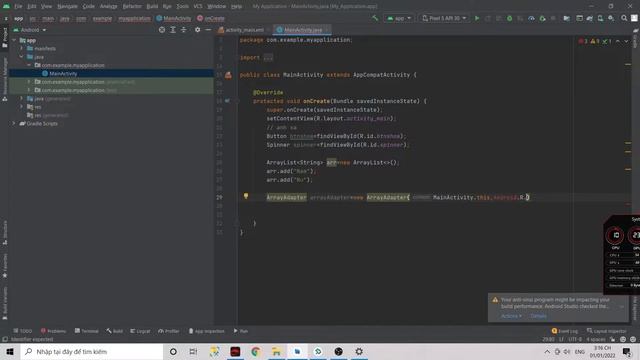The height and width of the screenshot is (360, 640).
Task: Open the Chrome icon on Windows taskbar
Action: click(256, 351)
